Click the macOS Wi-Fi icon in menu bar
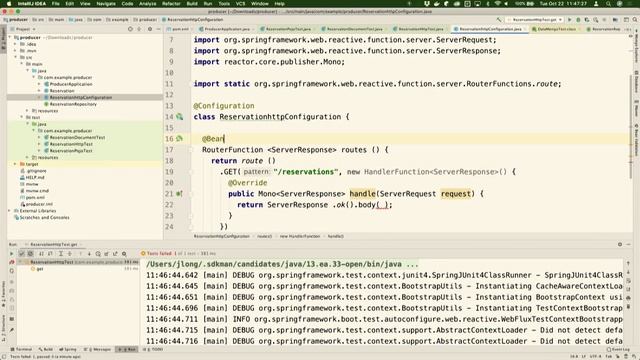The image size is (640, 360). 497,4
